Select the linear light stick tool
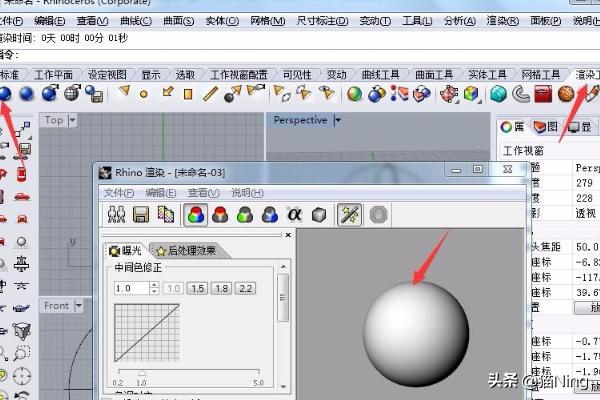Screen dimensions: 600x400 point(210,94)
